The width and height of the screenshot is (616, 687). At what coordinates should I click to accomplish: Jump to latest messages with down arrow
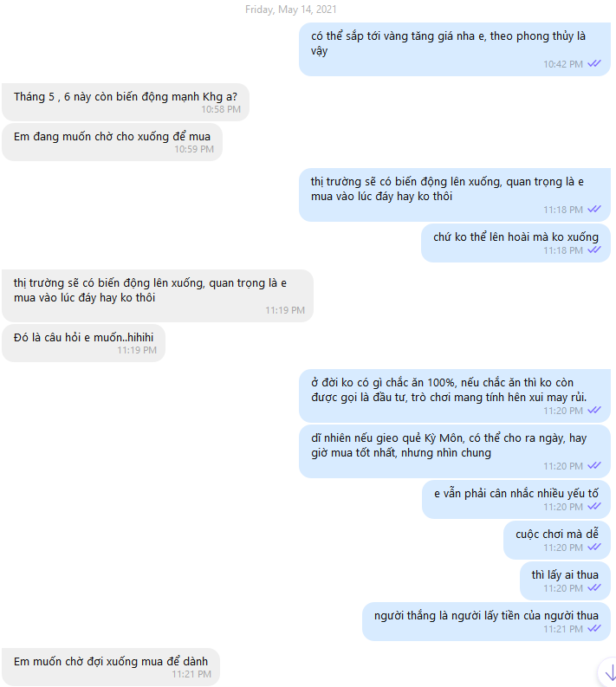607,672
